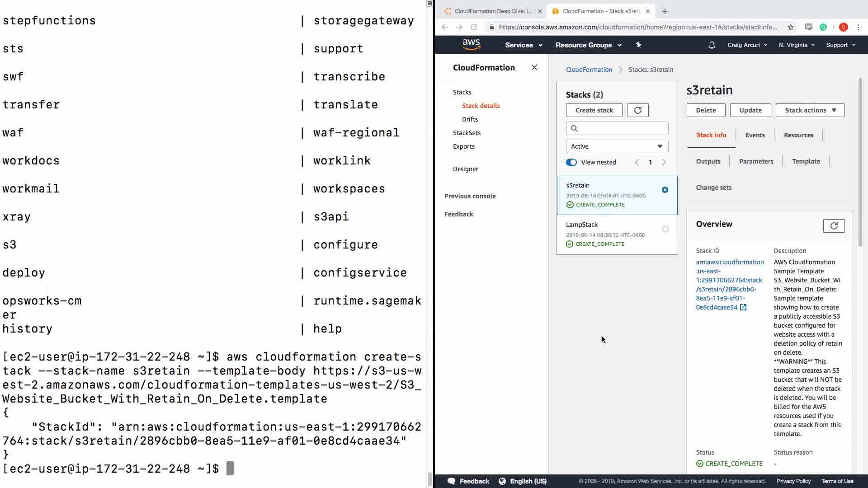Click the Delete stack button

coord(705,110)
